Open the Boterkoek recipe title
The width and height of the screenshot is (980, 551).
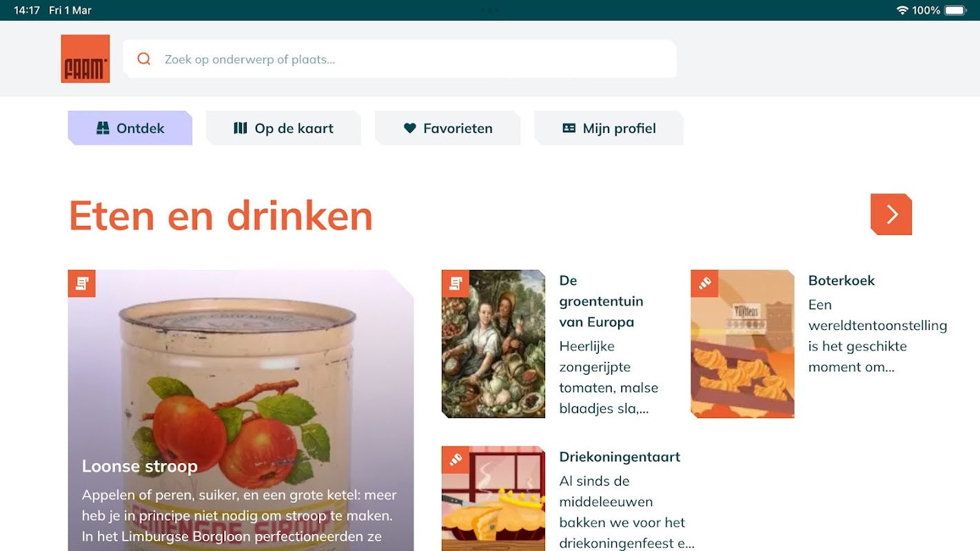pos(841,280)
